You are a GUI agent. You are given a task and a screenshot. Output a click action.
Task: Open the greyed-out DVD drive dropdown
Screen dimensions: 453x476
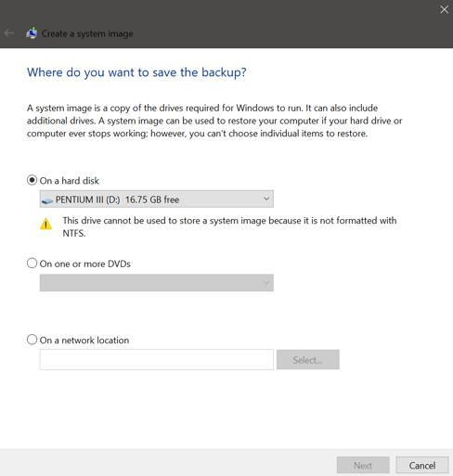[157, 283]
